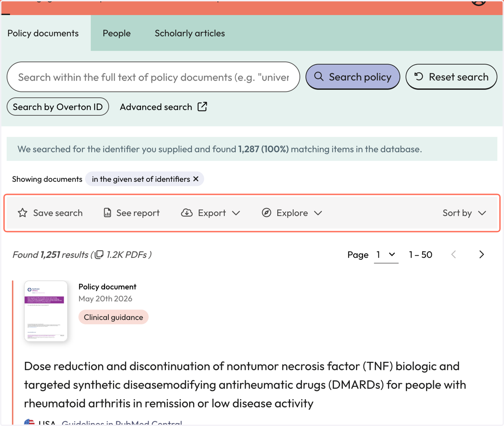Remove the 'in the given set of identifiers' filter

196,179
